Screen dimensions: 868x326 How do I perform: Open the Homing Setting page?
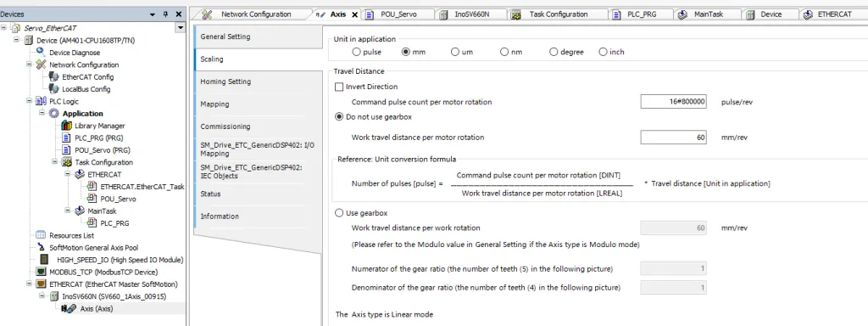pyautogui.click(x=258, y=81)
